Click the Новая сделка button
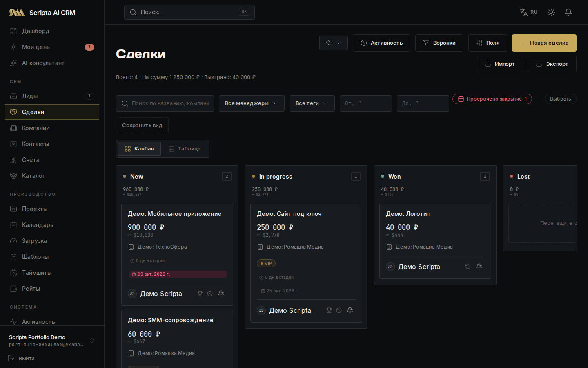 (544, 43)
